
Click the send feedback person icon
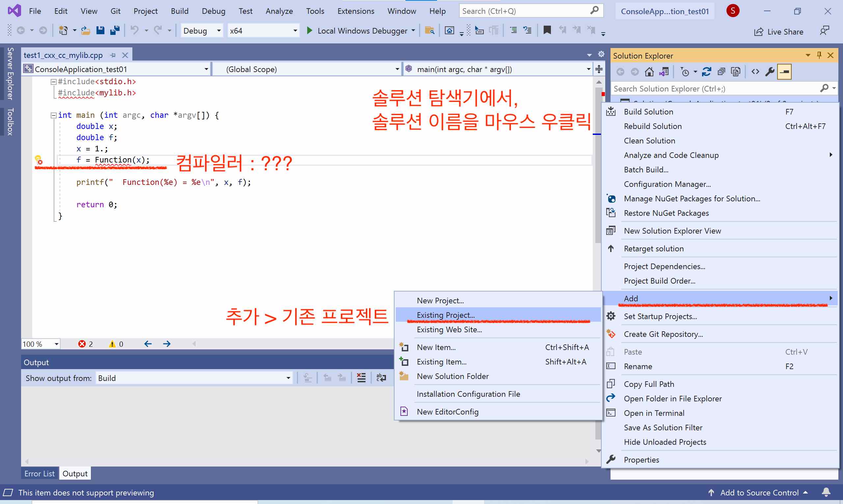click(x=824, y=31)
